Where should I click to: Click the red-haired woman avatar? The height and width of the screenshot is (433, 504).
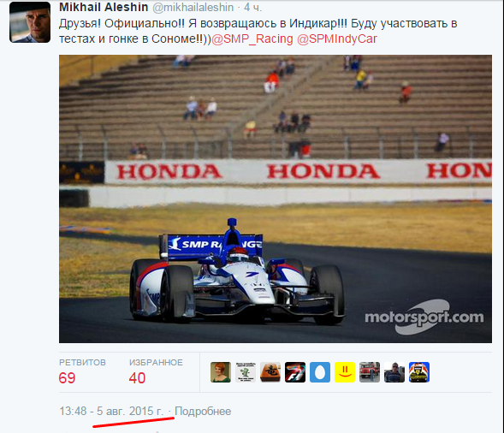click(x=221, y=372)
